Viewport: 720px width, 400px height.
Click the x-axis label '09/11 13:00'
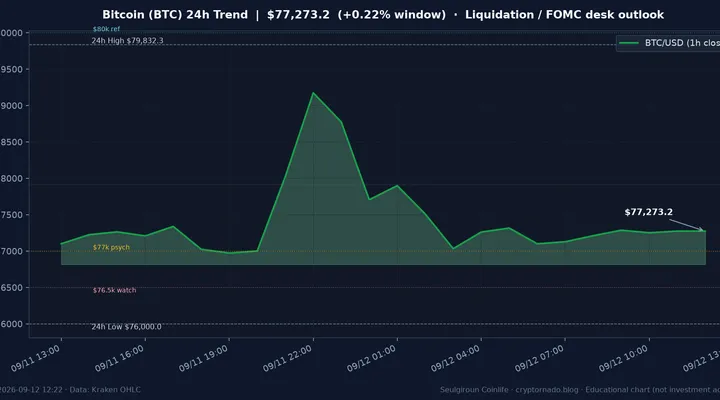(x=35, y=358)
